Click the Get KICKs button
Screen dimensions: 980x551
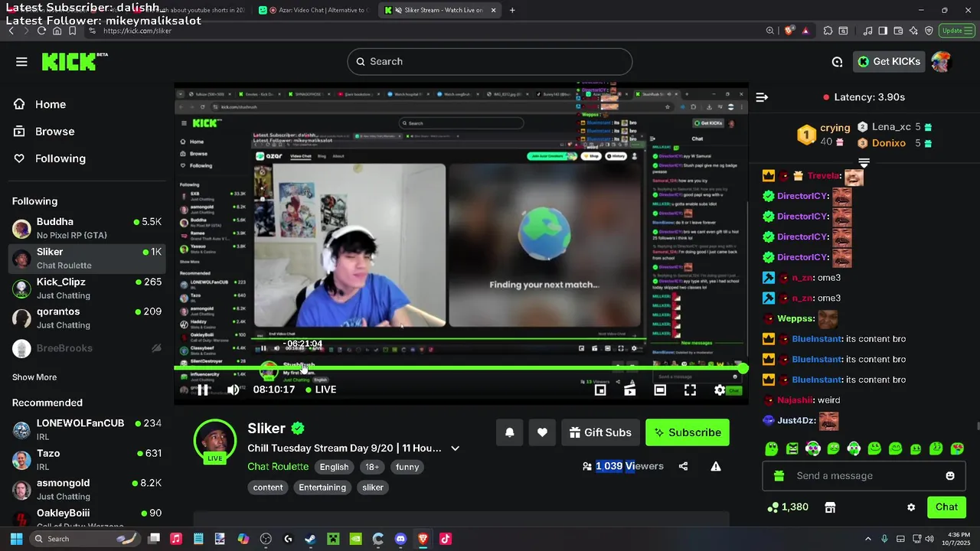(889, 62)
